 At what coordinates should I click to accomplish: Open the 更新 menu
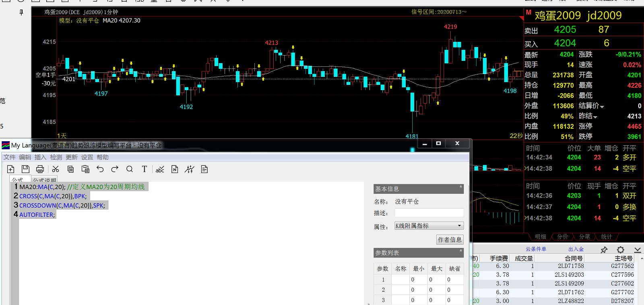[x=72, y=157]
